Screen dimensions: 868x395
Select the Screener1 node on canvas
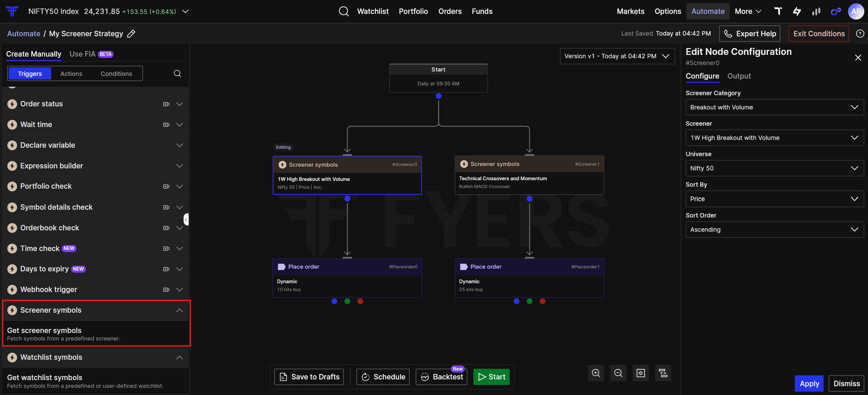529,175
